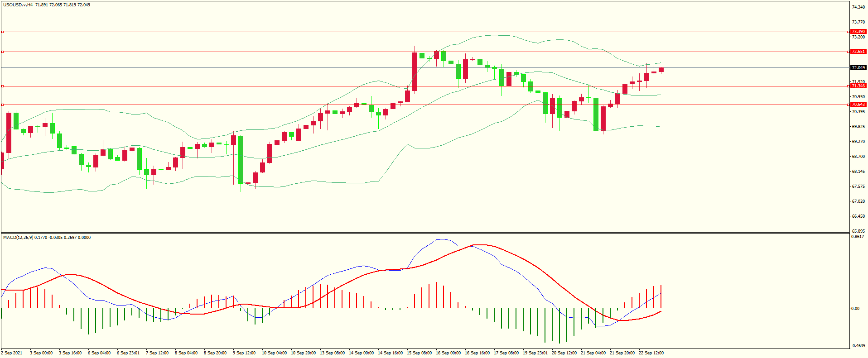The height and width of the screenshot is (358, 868).
Task: Click the 67.020 price axis value
Action: 858,201
